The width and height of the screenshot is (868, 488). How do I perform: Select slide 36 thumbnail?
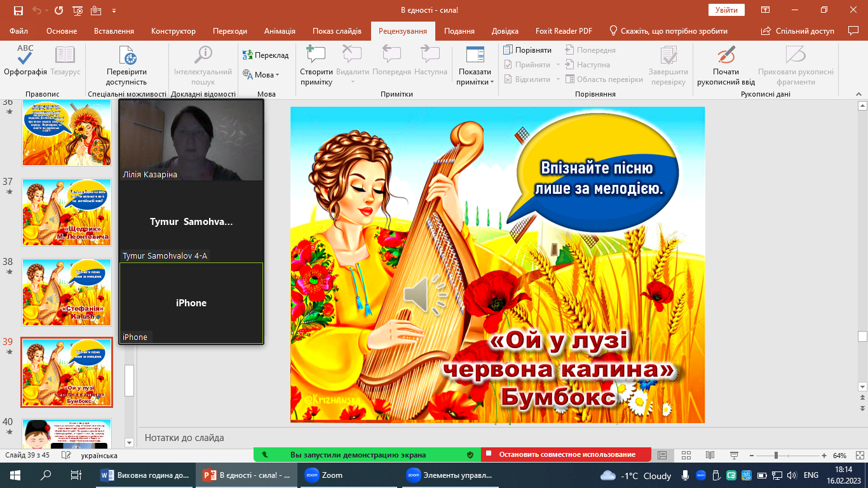pyautogui.click(x=67, y=132)
